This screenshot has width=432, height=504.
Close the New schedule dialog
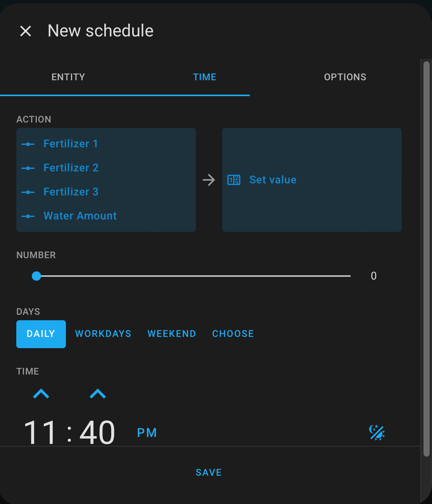26,31
